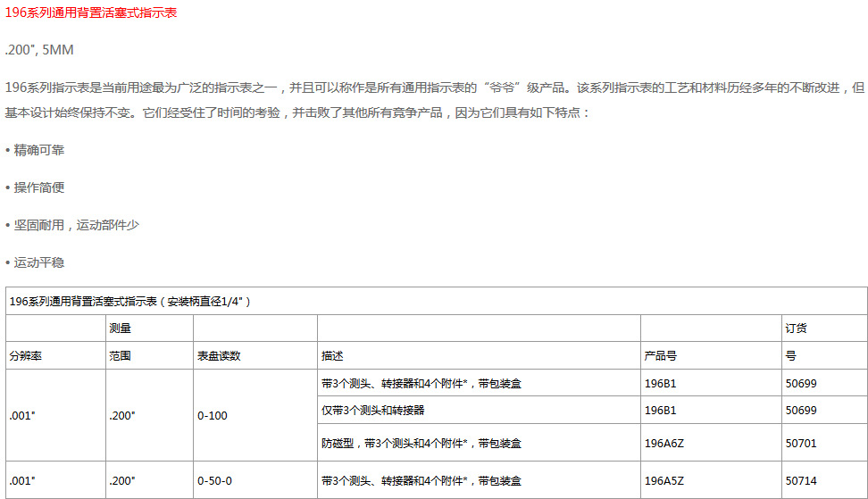Click the 分辨率 column header
This screenshot has height=499, width=868.
click(x=26, y=355)
